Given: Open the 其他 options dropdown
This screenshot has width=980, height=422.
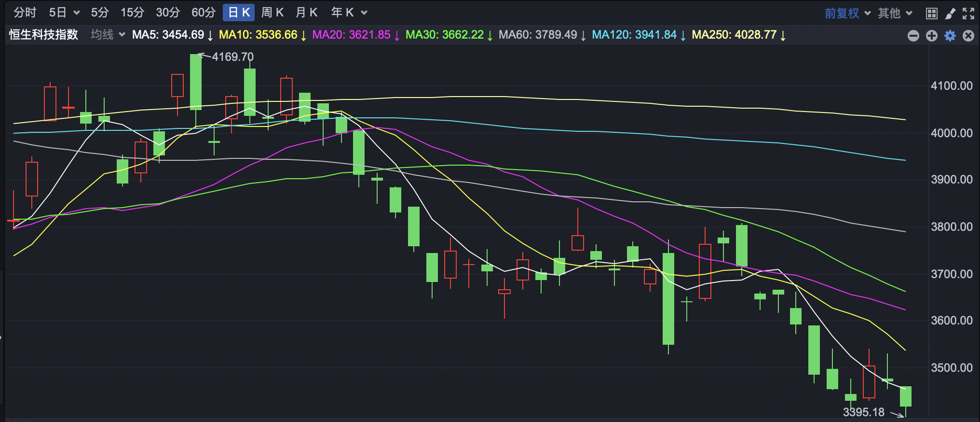Looking at the screenshot, I should pyautogui.click(x=895, y=13).
